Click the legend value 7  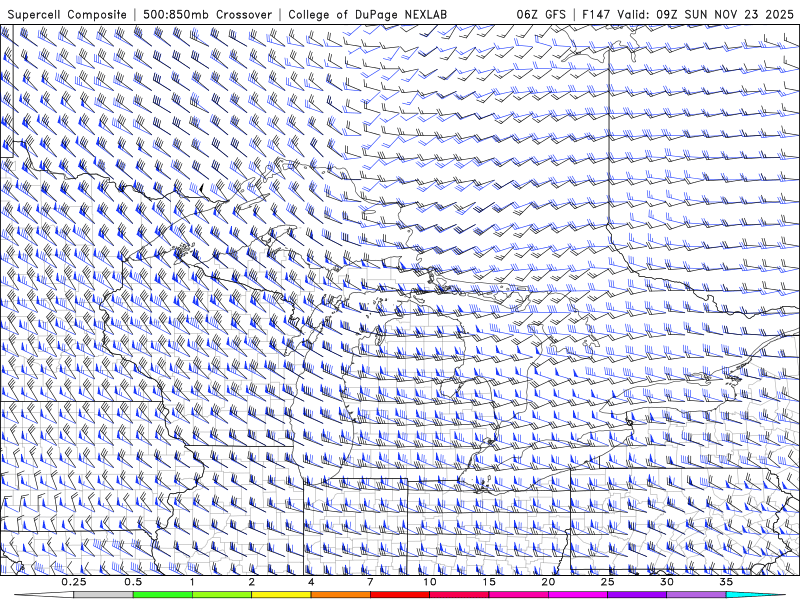[x=370, y=582]
